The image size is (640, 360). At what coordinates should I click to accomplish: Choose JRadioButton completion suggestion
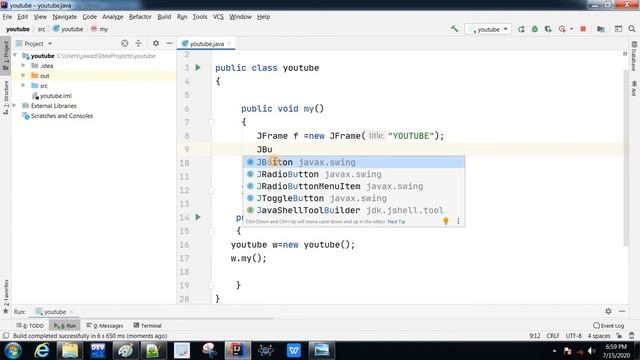(354, 174)
